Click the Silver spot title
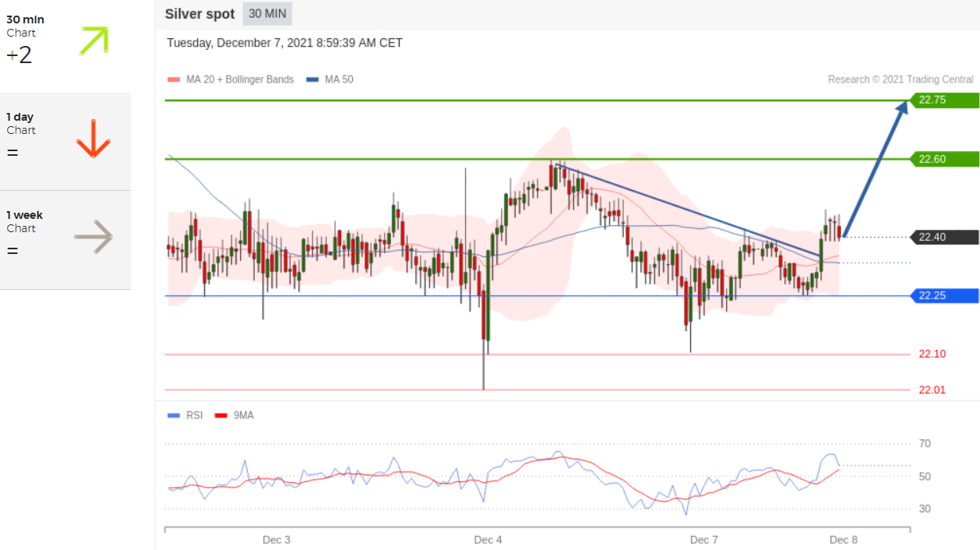The height and width of the screenshot is (550, 980). tap(200, 14)
